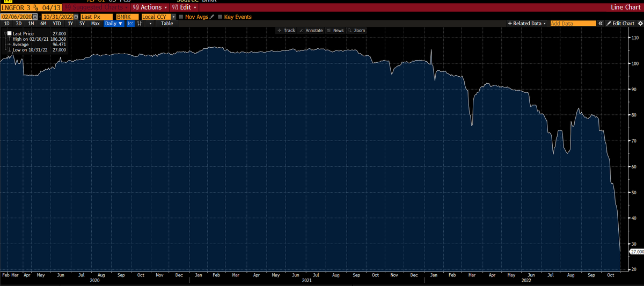Viewport: 644px width, 286px height.
Task: Click the Edit Chart button
Action: coord(620,24)
